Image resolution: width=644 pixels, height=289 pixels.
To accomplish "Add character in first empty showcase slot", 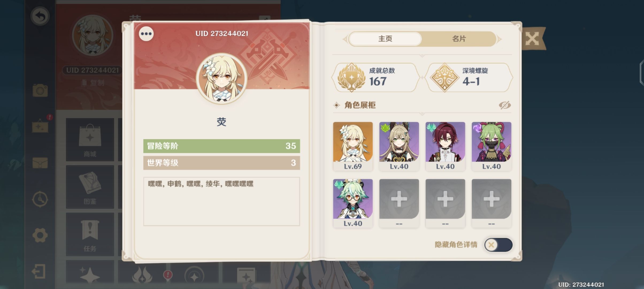I will (399, 203).
